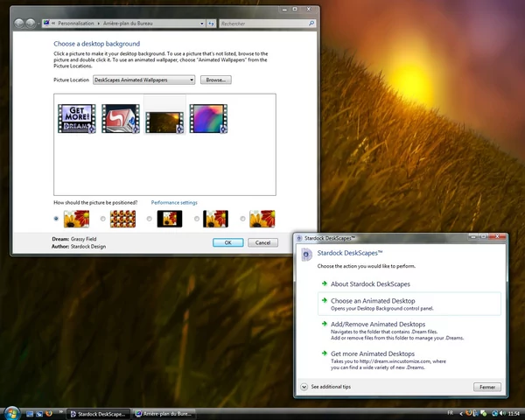The height and width of the screenshot is (420, 525).
Task: Open Performance settings link
Action: 174,203
